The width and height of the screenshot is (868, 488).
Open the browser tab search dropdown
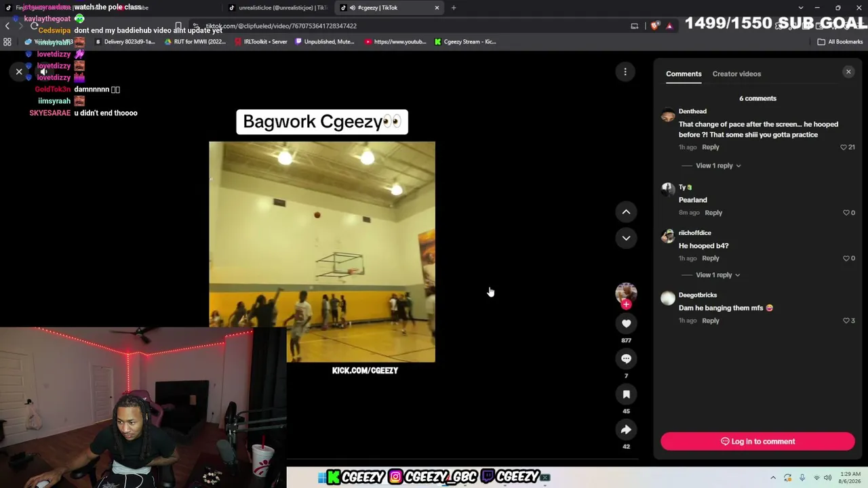(801, 7)
